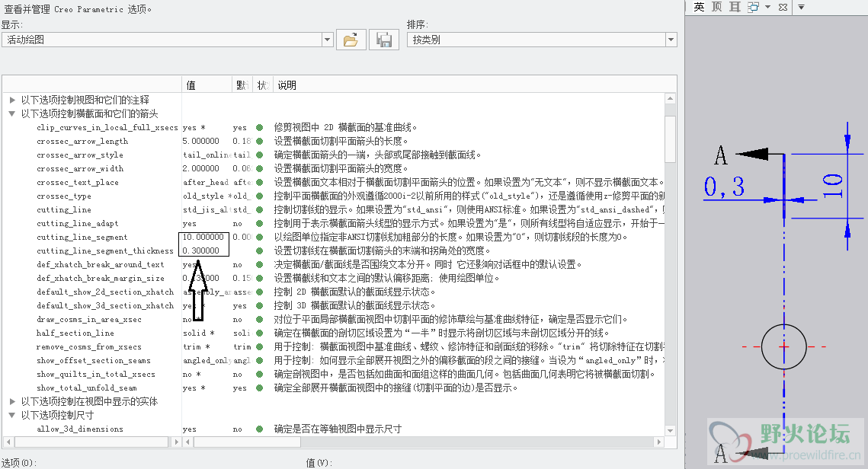
Task: Click green status dot for cutting_line_adapt
Action: tap(259, 223)
